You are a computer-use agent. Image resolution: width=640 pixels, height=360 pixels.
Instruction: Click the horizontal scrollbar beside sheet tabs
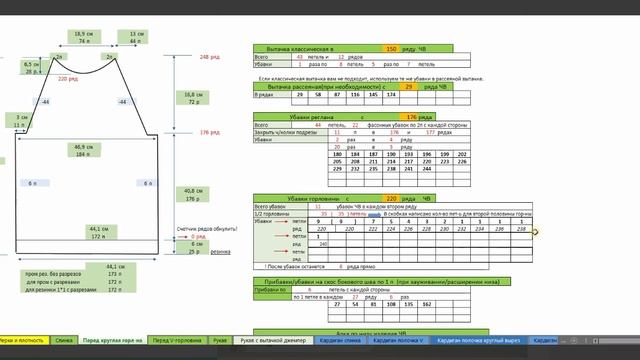618,340
